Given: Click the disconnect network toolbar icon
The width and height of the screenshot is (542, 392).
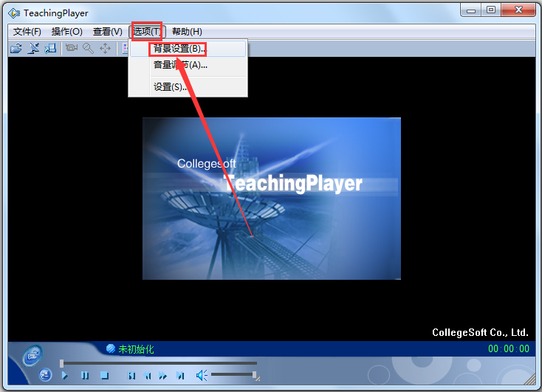Looking at the screenshot, I should pos(34,48).
